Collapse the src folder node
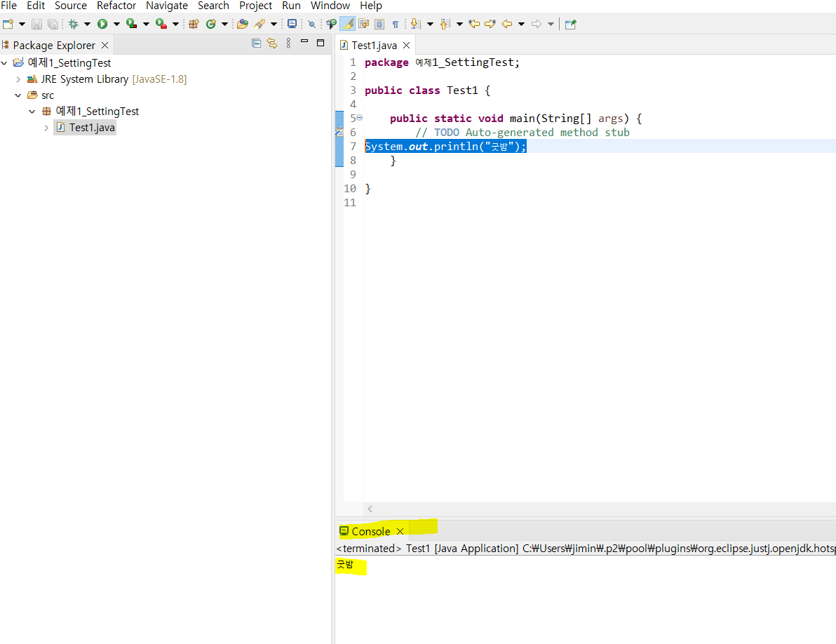This screenshot has width=836, height=644. point(18,95)
